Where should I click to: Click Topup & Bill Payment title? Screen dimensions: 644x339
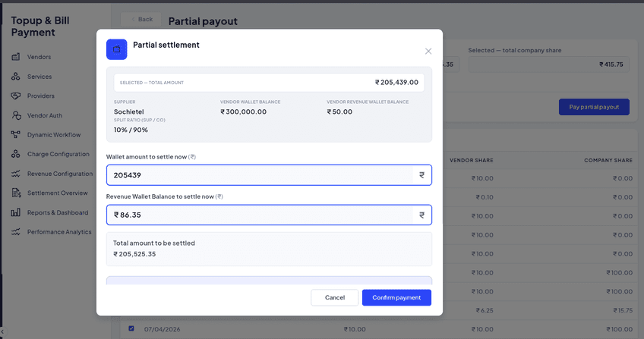click(39, 27)
